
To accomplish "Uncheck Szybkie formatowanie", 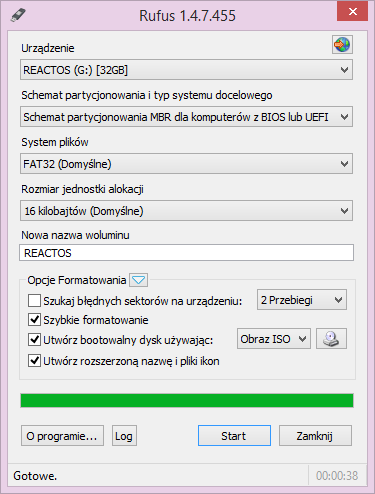I will pos(34,320).
